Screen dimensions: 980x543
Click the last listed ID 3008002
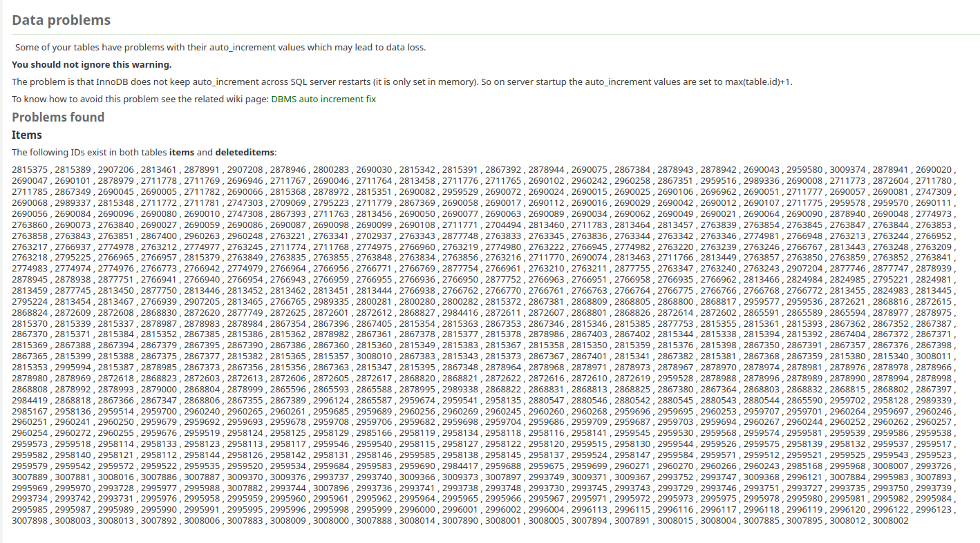pyautogui.click(x=890, y=520)
